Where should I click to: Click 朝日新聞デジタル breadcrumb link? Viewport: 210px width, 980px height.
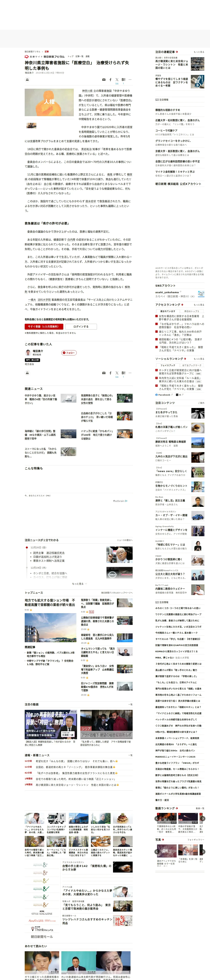point(32,52)
